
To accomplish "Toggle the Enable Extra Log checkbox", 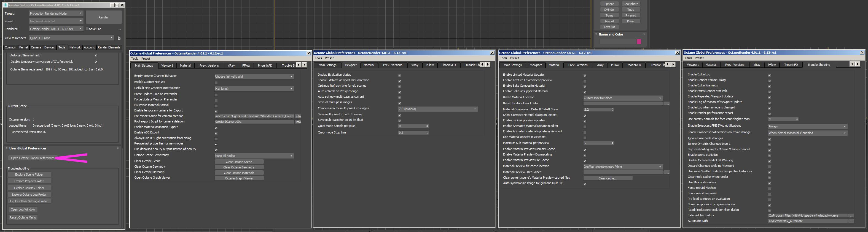I will coord(770,75).
